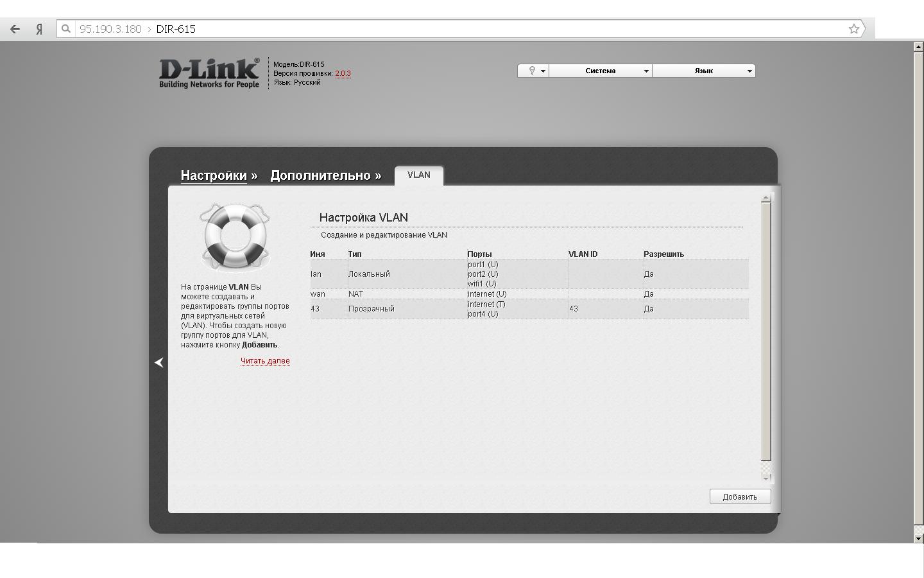Go to Настройки breadcrumb
The image size is (924, 578).
pyautogui.click(x=214, y=175)
